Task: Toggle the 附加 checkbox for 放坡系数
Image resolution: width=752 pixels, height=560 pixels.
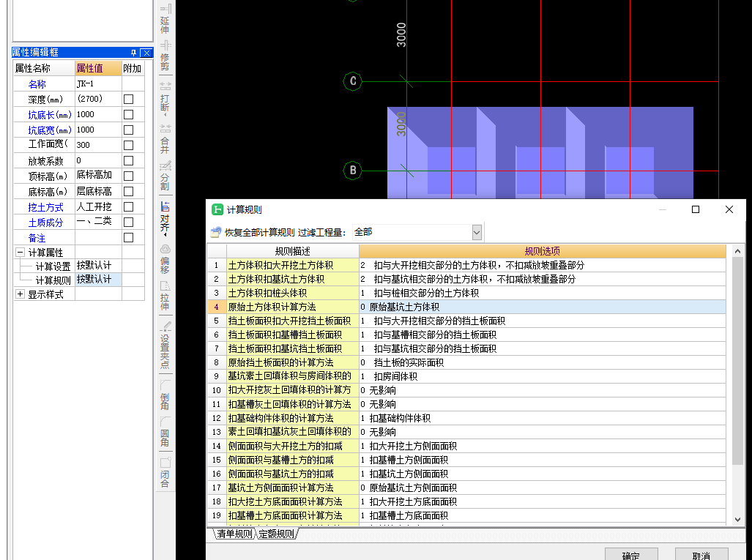Action: [x=129, y=160]
